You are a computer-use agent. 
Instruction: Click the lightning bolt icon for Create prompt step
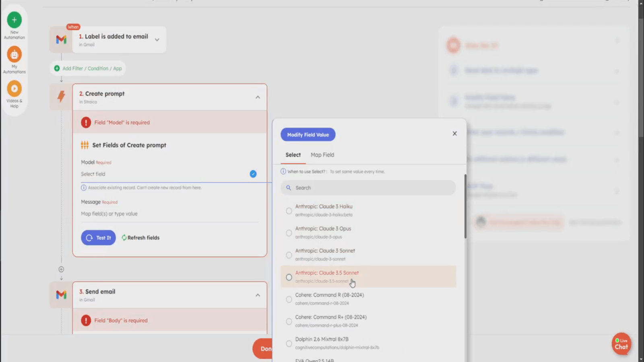coord(61,97)
